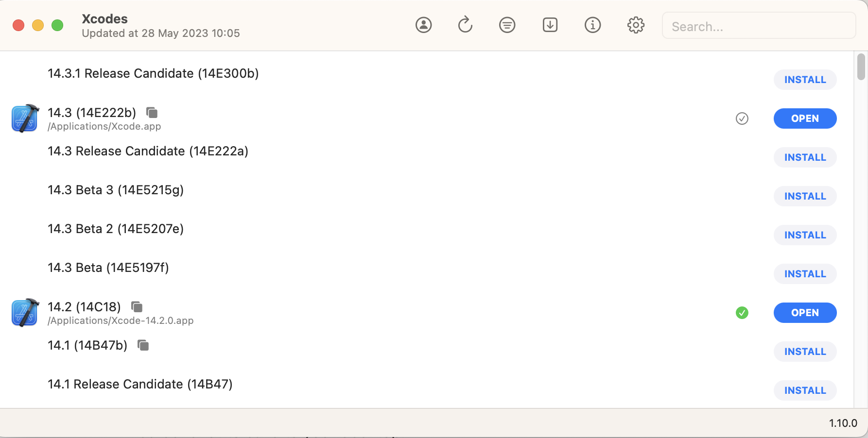The height and width of the screenshot is (438, 868).
Task: Click the install-only download filter icon
Action: coord(550,25)
